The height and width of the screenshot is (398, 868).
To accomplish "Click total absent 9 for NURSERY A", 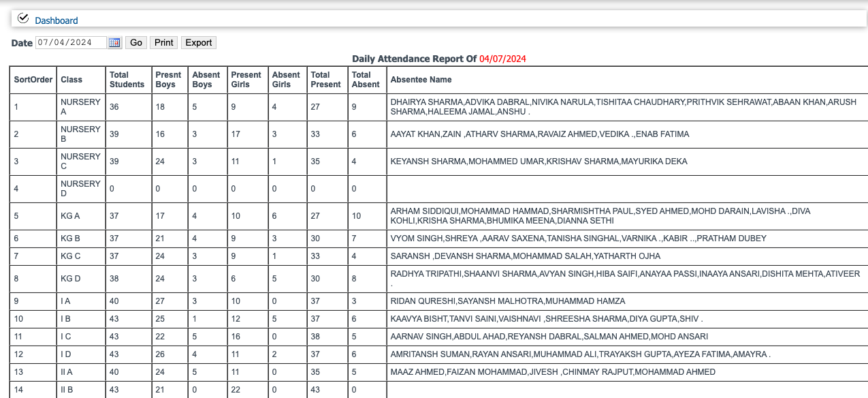I will tap(366, 107).
